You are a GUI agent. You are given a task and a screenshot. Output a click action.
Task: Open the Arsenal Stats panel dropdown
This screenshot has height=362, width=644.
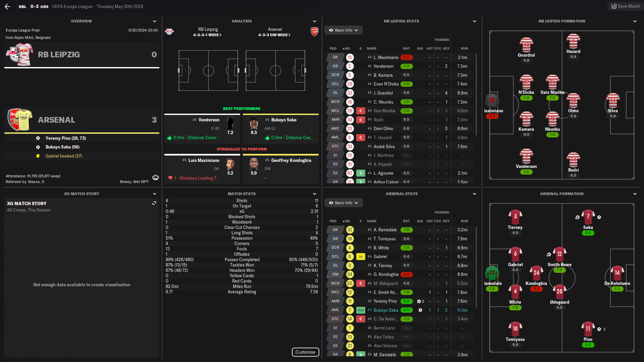(x=475, y=194)
